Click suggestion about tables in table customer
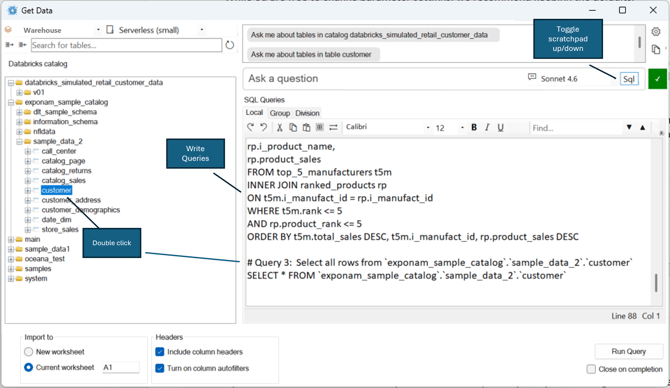The height and width of the screenshot is (388, 670). [313, 54]
